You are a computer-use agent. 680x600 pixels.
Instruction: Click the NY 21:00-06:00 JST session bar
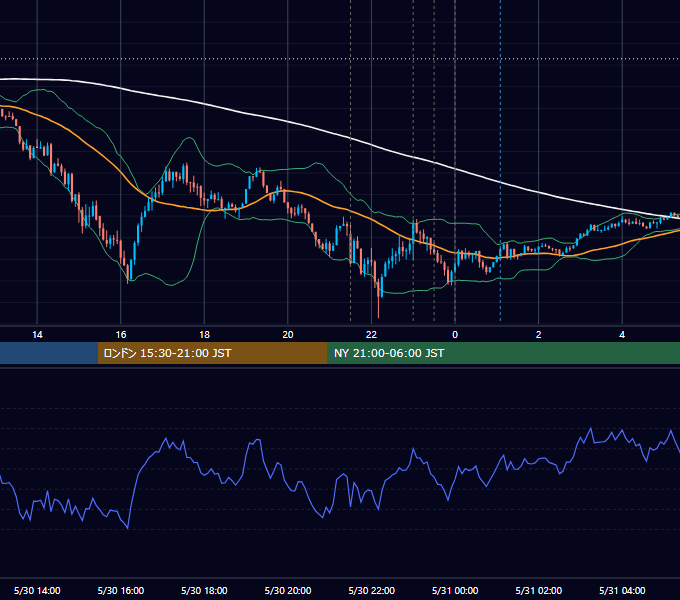(x=503, y=353)
